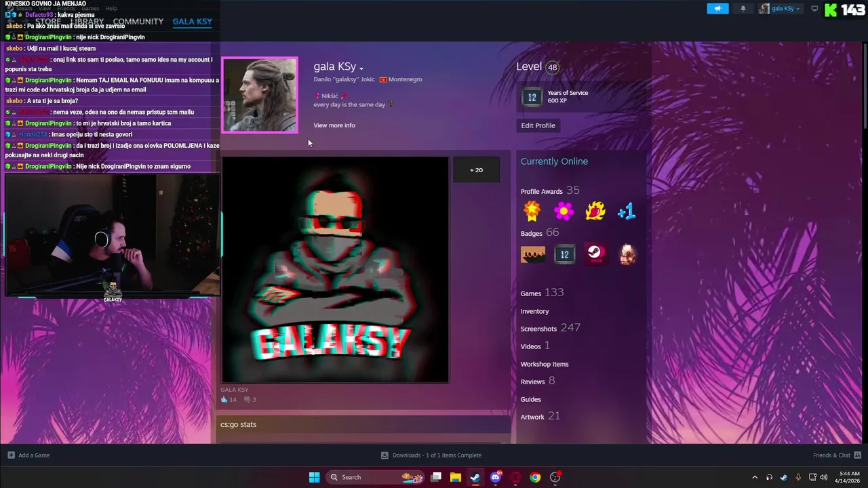Open the 12 years badge under Badges
Screen dimensions: 868x488
[x=564, y=254]
